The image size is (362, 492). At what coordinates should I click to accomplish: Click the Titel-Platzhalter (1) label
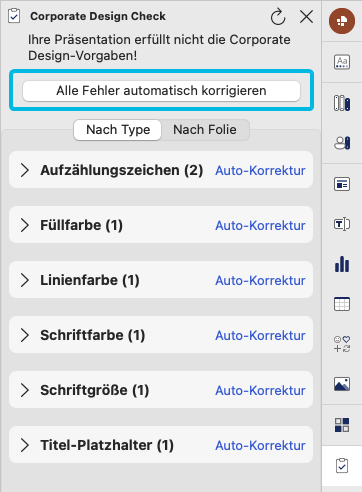[107, 445]
